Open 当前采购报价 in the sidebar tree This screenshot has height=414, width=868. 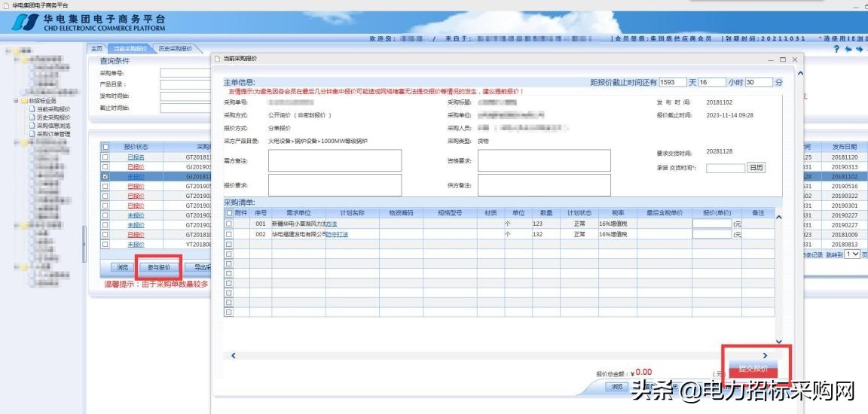53,109
